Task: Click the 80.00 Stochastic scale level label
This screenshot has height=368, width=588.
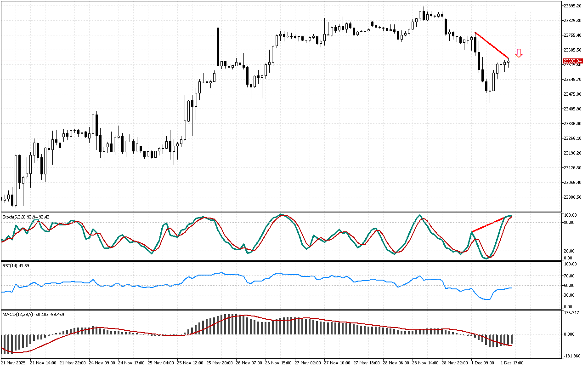Action: [570, 223]
